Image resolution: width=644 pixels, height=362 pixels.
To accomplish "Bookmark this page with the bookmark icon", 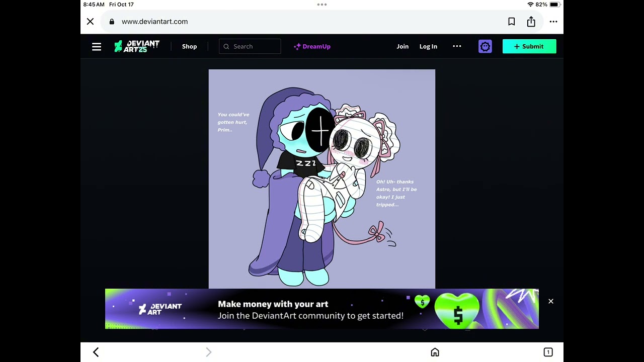I will click(511, 22).
